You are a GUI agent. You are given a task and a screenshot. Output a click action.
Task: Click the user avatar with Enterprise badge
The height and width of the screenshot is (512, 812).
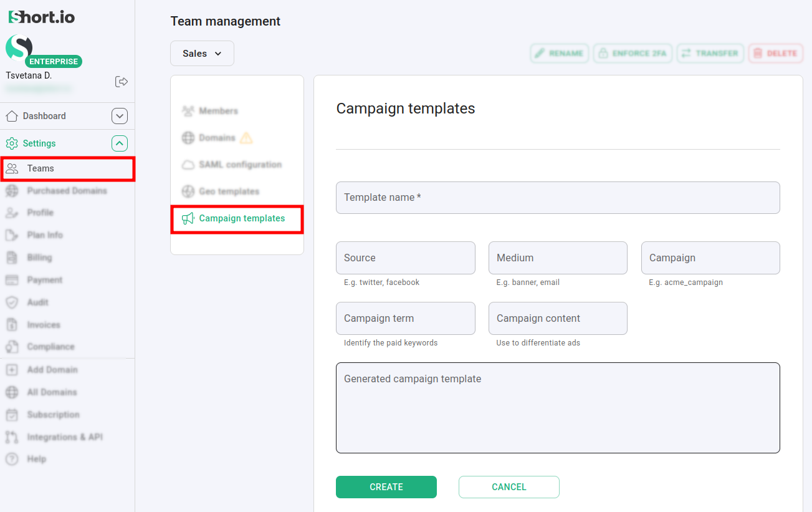20,49
